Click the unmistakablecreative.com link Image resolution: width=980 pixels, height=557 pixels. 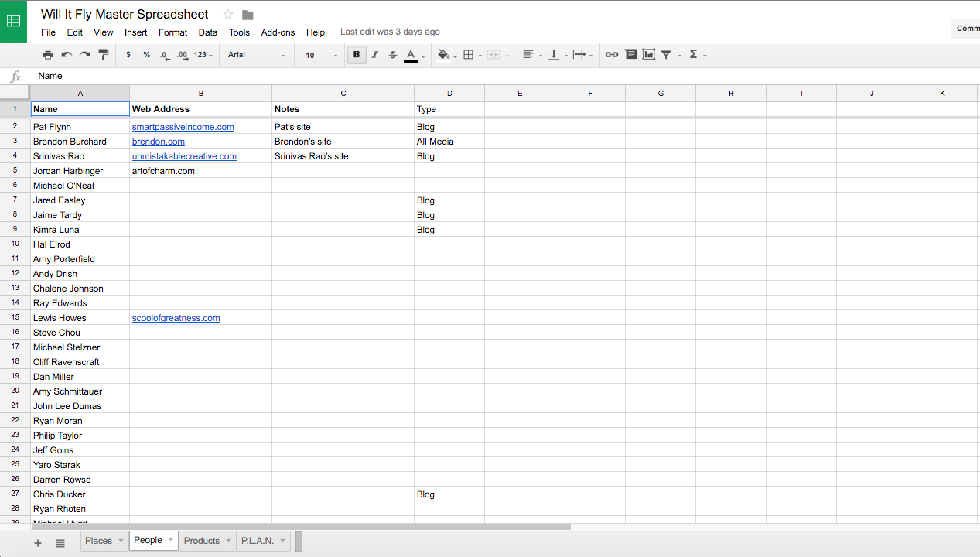[x=184, y=156]
